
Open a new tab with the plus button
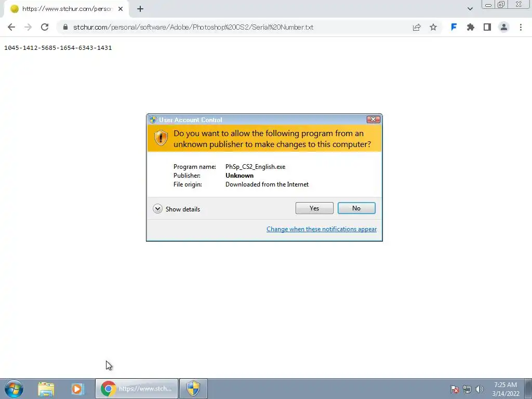[x=140, y=9]
